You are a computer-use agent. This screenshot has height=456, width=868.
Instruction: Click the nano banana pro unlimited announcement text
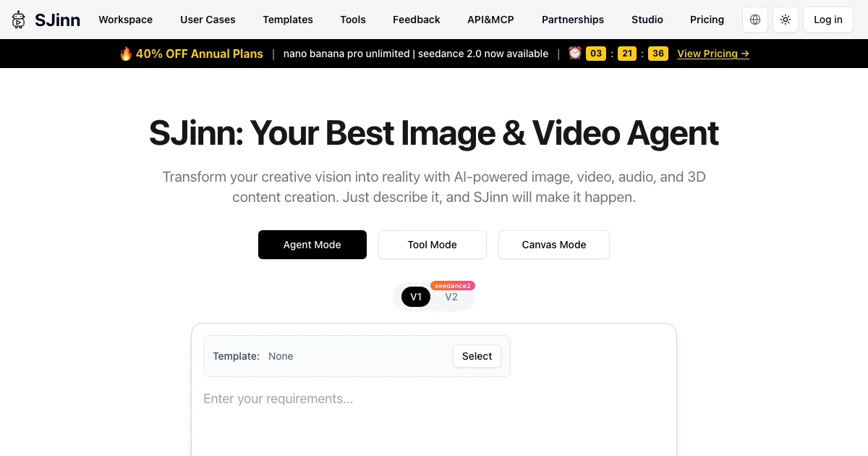[416, 54]
